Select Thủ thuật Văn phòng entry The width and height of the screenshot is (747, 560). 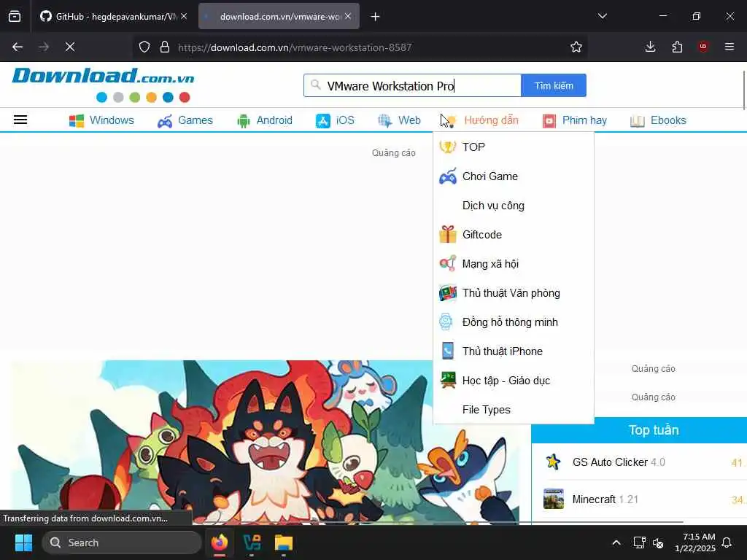coord(514,293)
